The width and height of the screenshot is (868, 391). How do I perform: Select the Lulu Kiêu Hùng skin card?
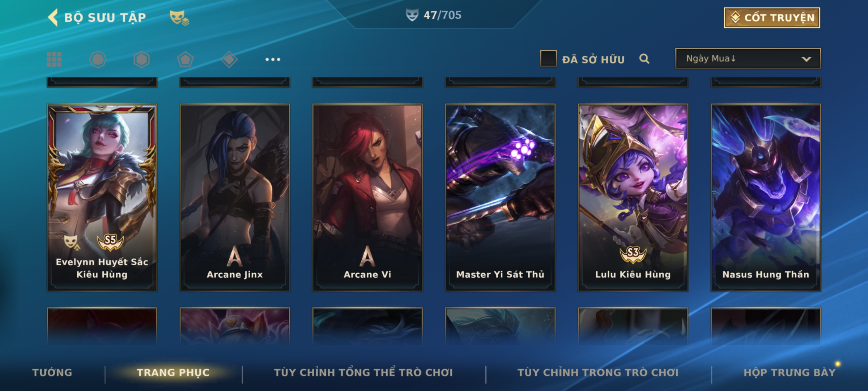(x=633, y=198)
